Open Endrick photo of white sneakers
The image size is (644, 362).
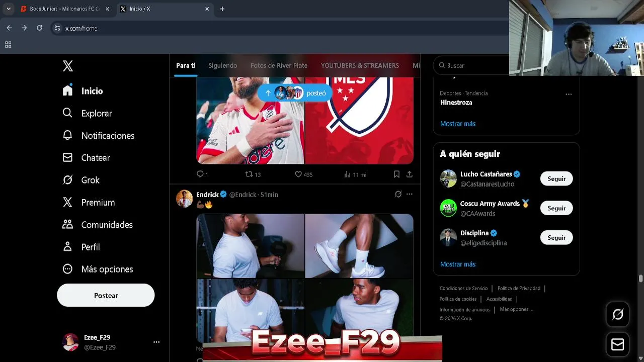[x=359, y=246]
